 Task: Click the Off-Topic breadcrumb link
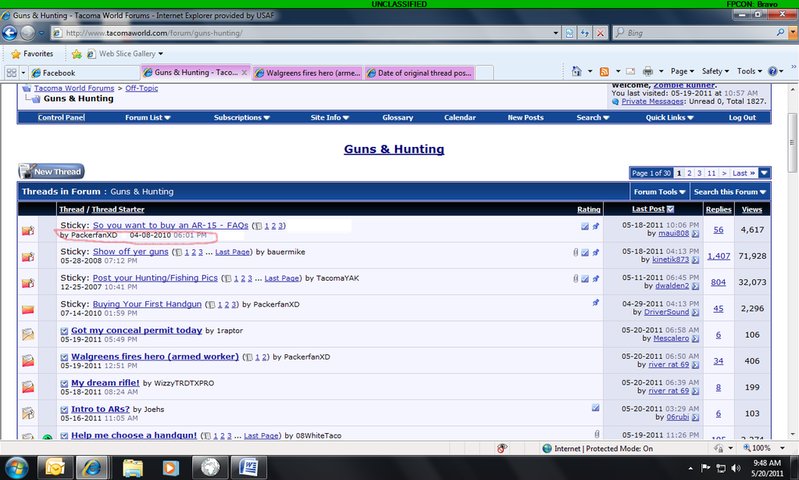(142, 88)
